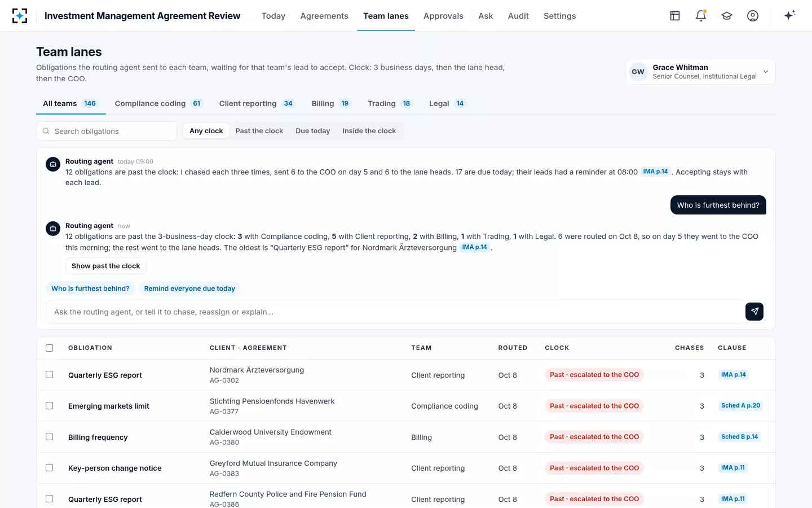Select the Redfern County Quarterly ESG report checkbox
Image resolution: width=812 pixels, height=508 pixels.
[50, 499]
